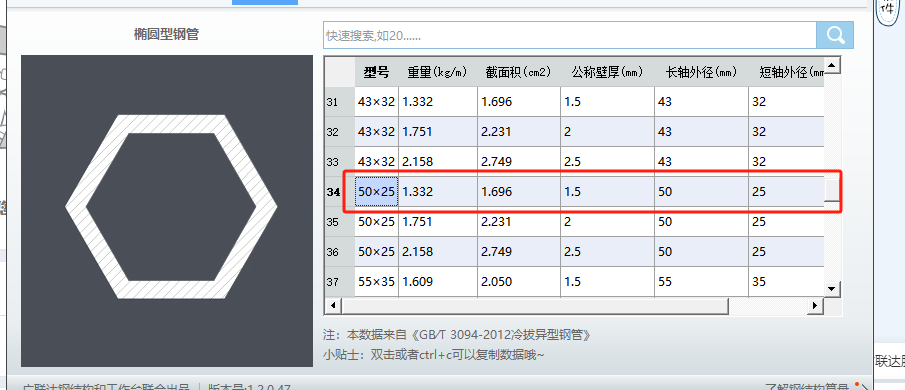The height and width of the screenshot is (390, 905).
Task: Click the horizontal scrollbar right arrow
Action: click(815, 305)
